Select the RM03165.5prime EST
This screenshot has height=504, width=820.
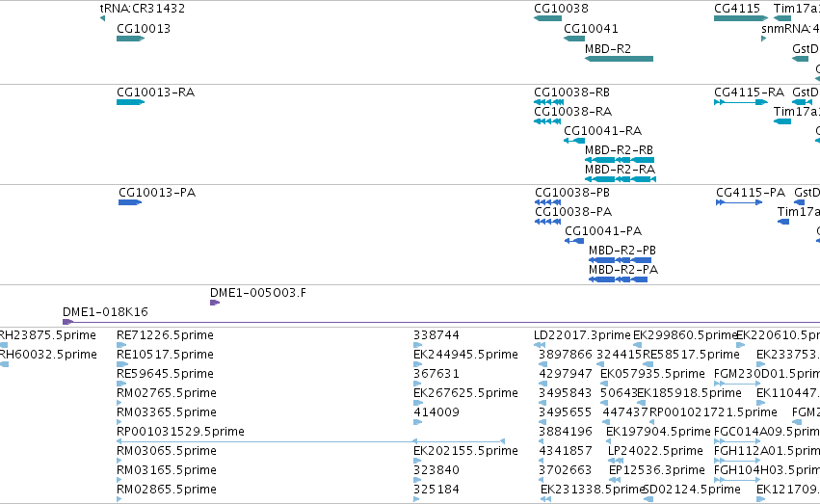[119, 481]
